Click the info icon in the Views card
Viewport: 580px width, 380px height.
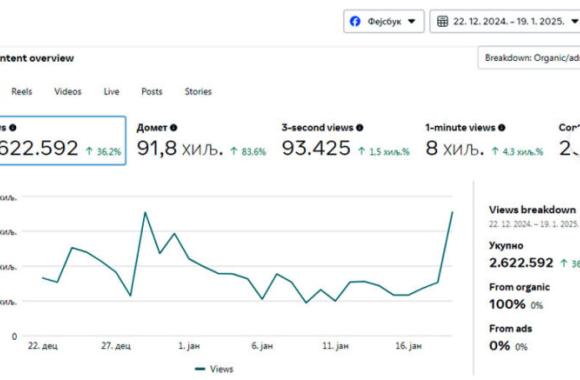coord(13,128)
